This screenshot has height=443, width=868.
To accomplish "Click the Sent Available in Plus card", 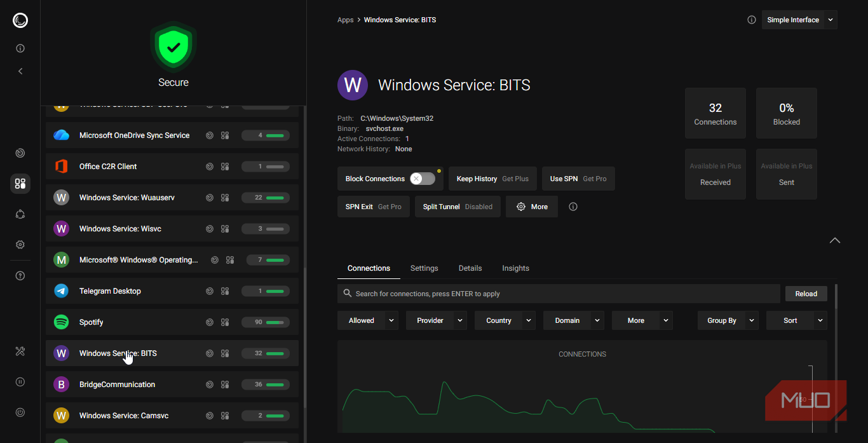I will (787, 174).
